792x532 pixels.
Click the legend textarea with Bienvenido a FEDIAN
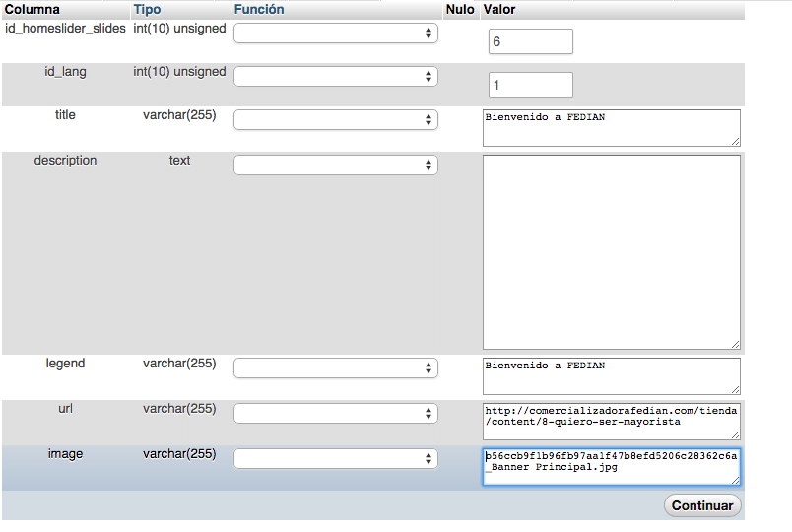tap(611, 376)
